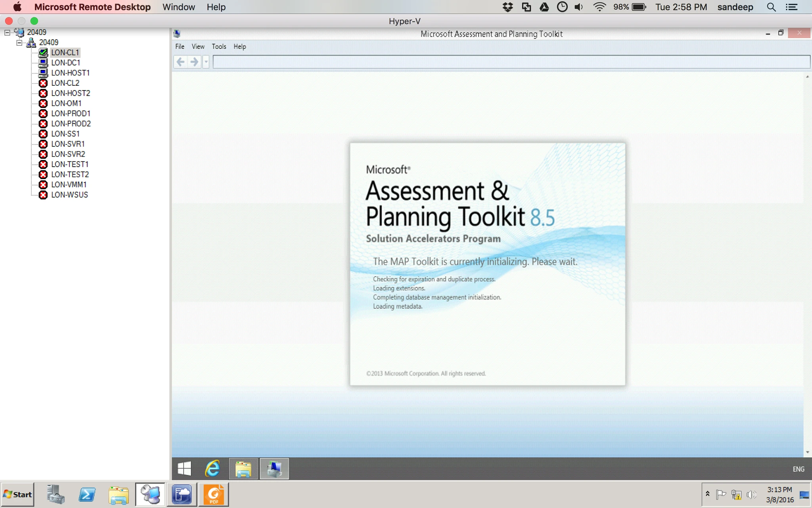Click the MAP Toolkit window title icon

click(x=177, y=34)
